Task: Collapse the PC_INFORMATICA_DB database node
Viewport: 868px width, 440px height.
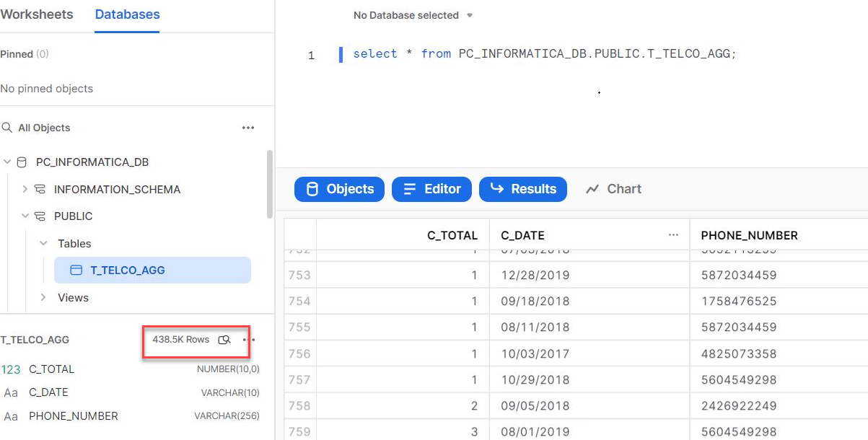Action: (x=7, y=162)
